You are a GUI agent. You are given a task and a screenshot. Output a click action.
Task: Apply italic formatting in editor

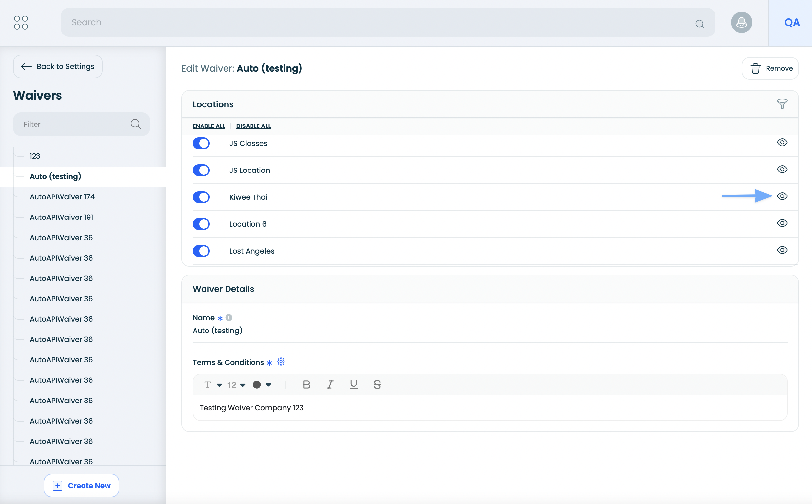(x=330, y=385)
